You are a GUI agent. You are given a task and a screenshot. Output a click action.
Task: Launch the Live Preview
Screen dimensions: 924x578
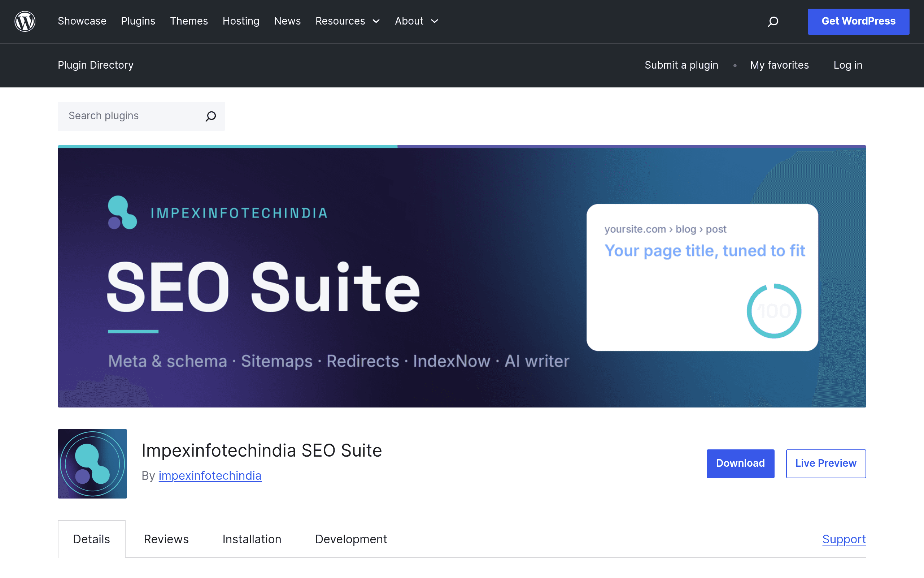point(826,463)
